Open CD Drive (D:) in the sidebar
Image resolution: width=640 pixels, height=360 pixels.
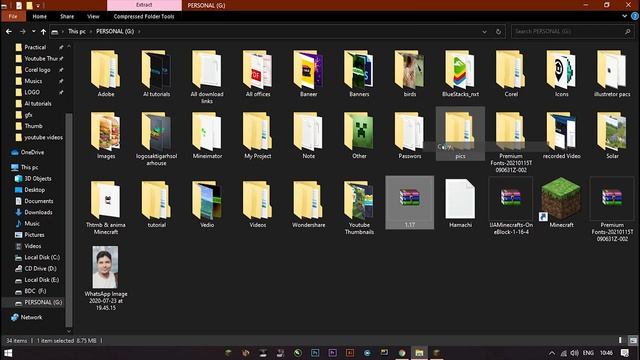(40, 269)
